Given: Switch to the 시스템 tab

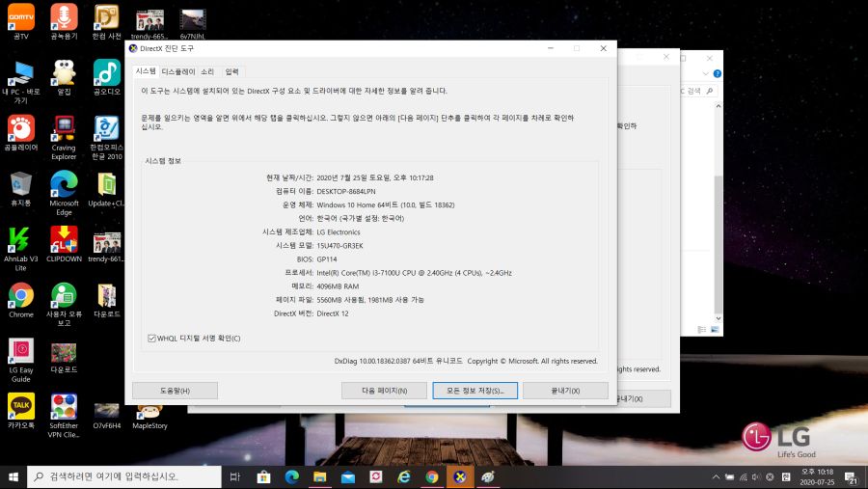Looking at the screenshot, I should click(x=146, y=70).
